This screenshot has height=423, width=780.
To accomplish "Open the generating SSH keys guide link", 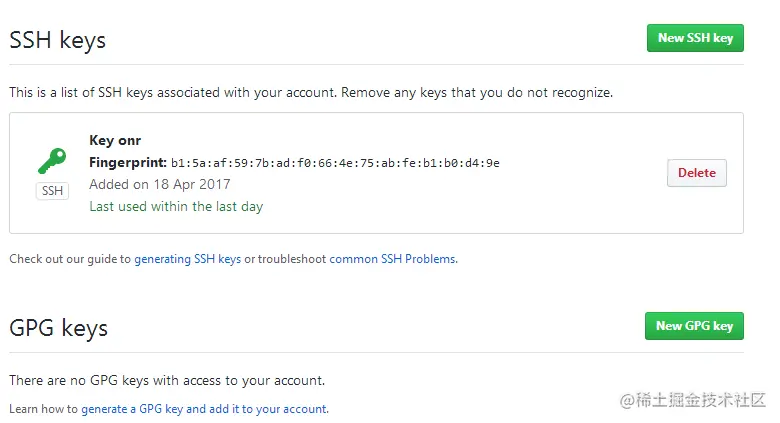I will tap(187, 259).
